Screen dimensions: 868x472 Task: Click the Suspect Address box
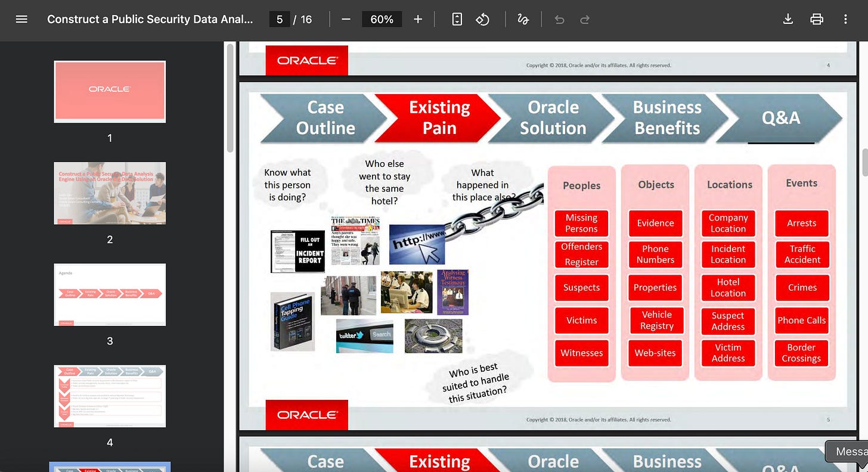coord(728,321)
